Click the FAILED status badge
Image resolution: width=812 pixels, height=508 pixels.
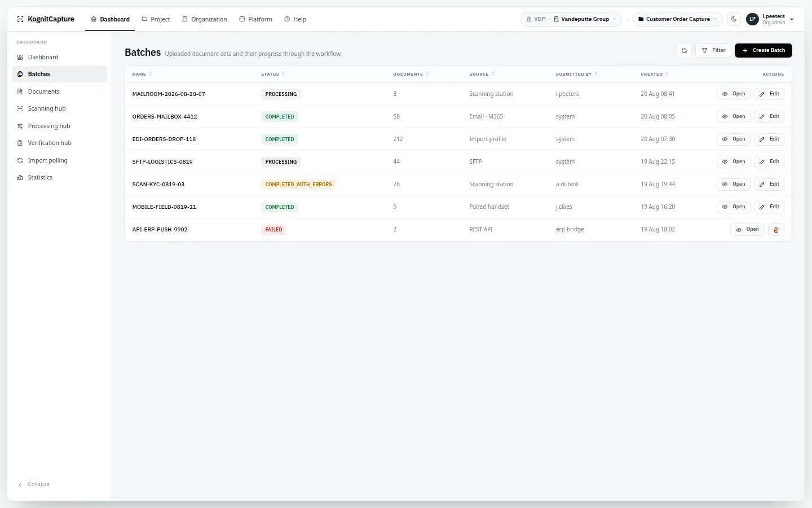[273, 230]
